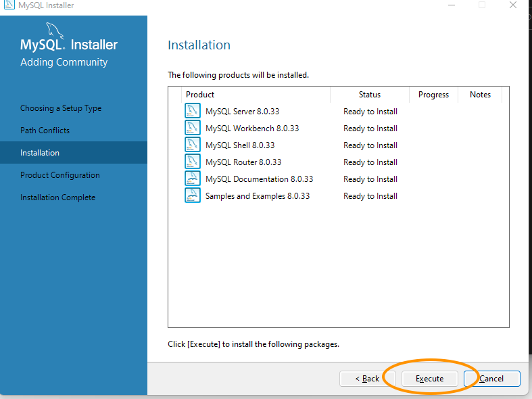Open the Choosing a Setup Type step
532x399 pixels.
pyautogui.click(x=61, y=108)
